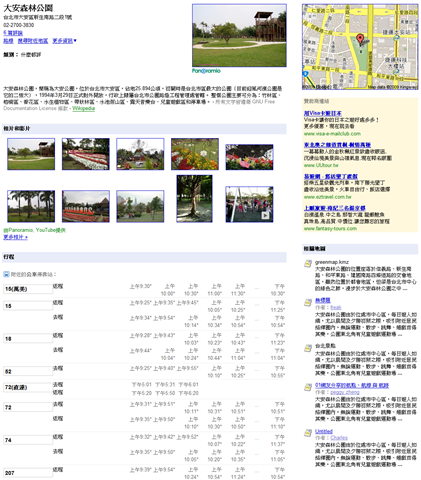
Task: Expand the ellipsis in the route 207 timetable row
Action: coord(256,470)
